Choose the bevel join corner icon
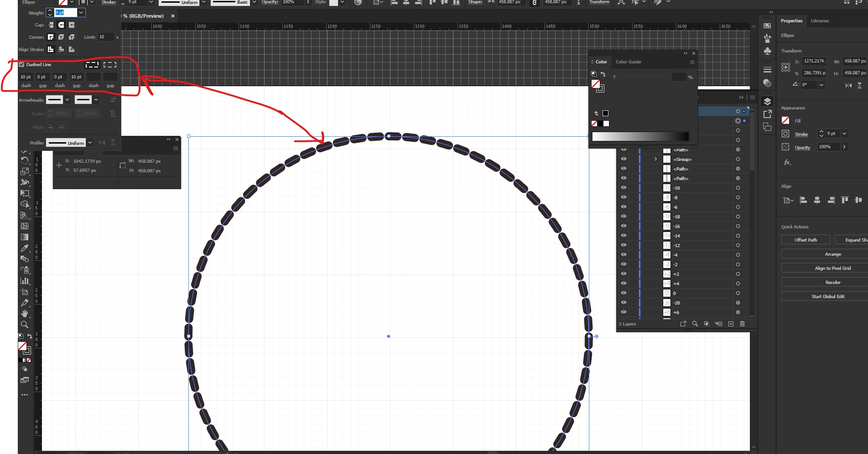 click(x=72, y=37)
